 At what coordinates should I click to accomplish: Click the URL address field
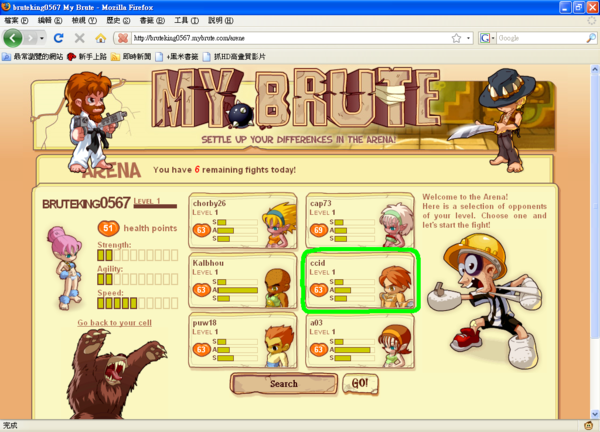(290, 38)
